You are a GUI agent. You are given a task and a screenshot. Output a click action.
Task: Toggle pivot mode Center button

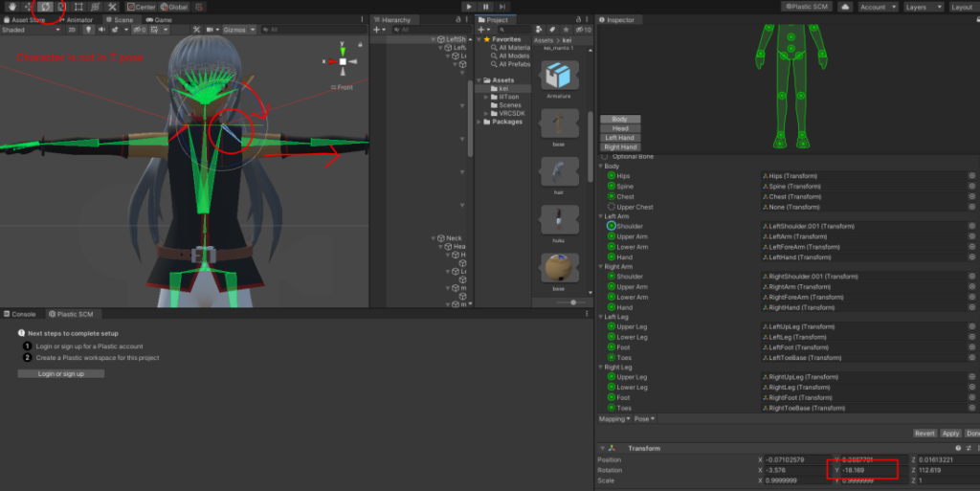pos(142,7)
